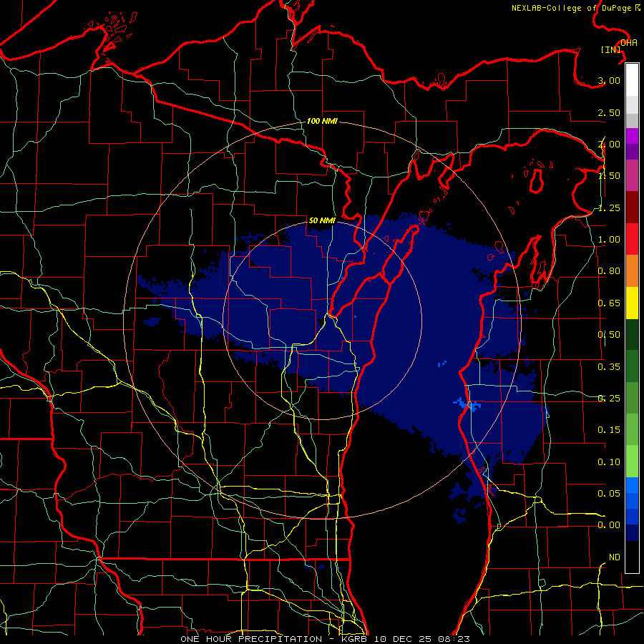Pick the dark red swatch in the color scale

tap(632, 208)
